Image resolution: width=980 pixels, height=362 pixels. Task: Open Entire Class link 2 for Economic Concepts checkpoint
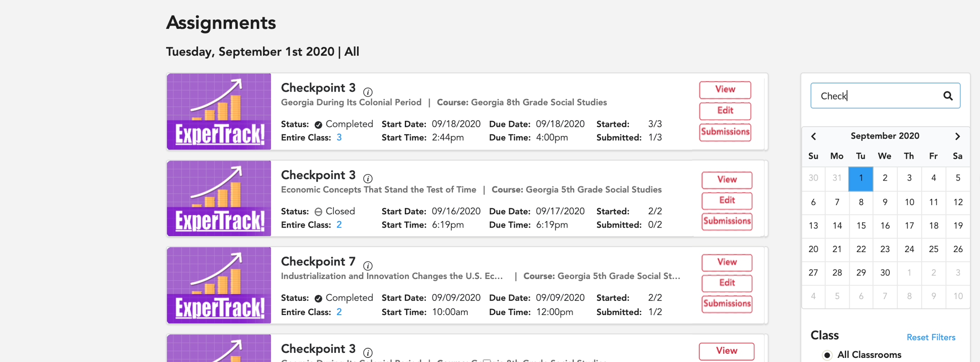(x=339, y=225)
